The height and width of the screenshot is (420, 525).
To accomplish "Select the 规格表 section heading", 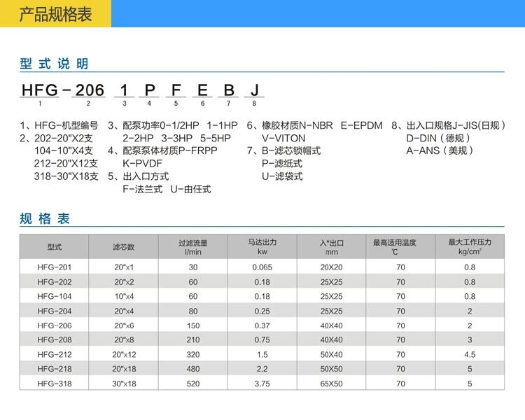I will click(x=45, y=219).
